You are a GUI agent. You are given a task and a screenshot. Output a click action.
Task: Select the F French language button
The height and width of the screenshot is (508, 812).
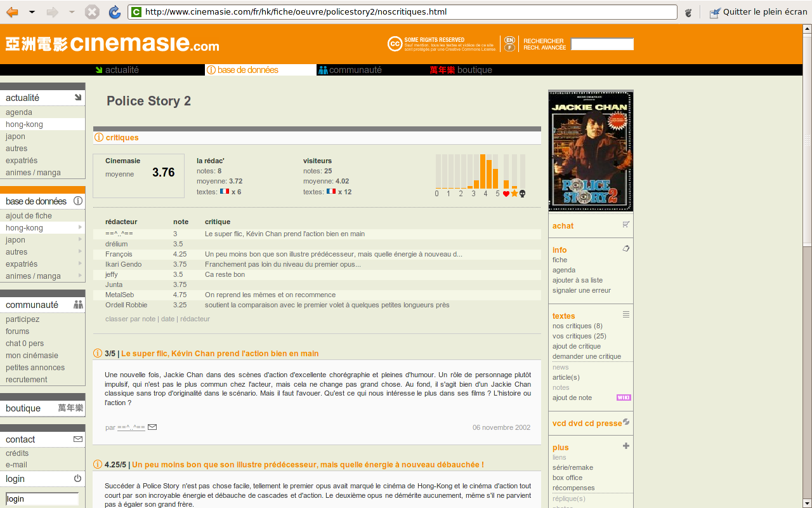[x=509, y=48]
